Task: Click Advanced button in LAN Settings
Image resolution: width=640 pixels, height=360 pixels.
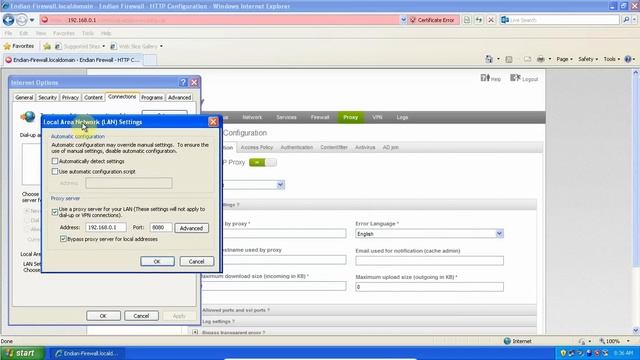Action: [191, 228]
